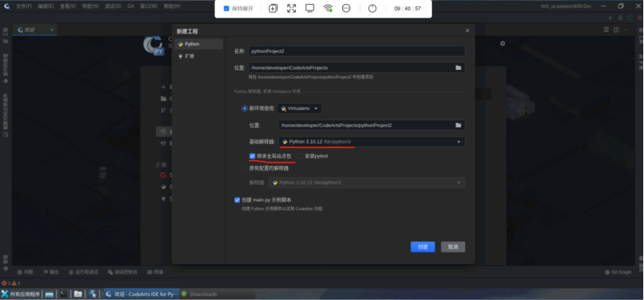Open the 文件(F) menu

point(24,6)
